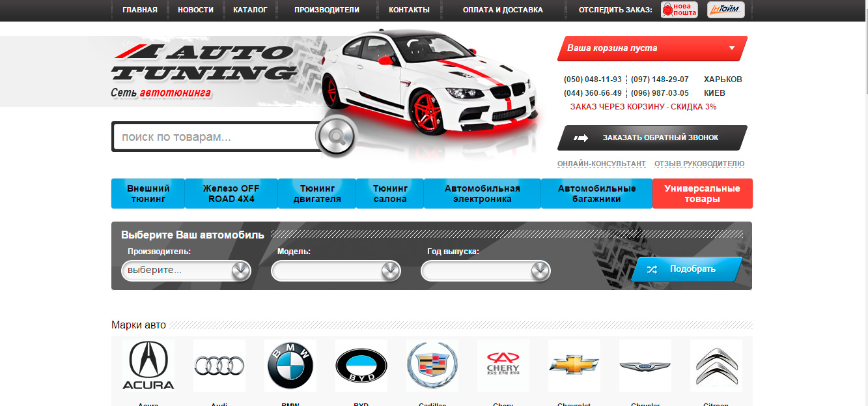Image resolution: width=868 pixels, height=406 pixels.
Task: Expand the Ваша корзина пуста cart dropdown
Action: [x=652, y=48]
